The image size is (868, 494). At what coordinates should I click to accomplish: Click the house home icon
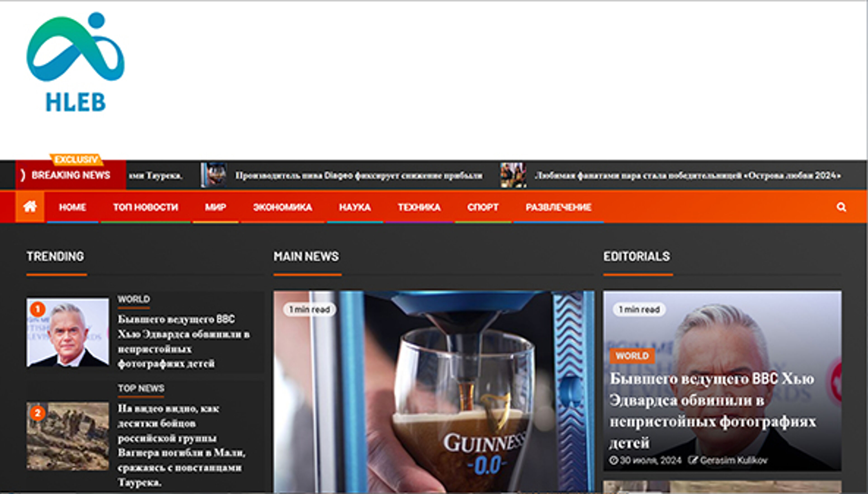tap(30, 207)
